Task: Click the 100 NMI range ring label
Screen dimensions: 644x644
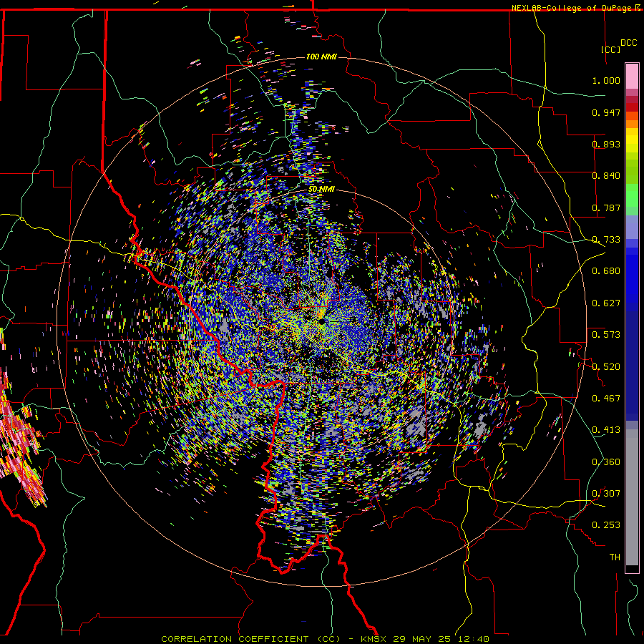Action: coord(321,57)
